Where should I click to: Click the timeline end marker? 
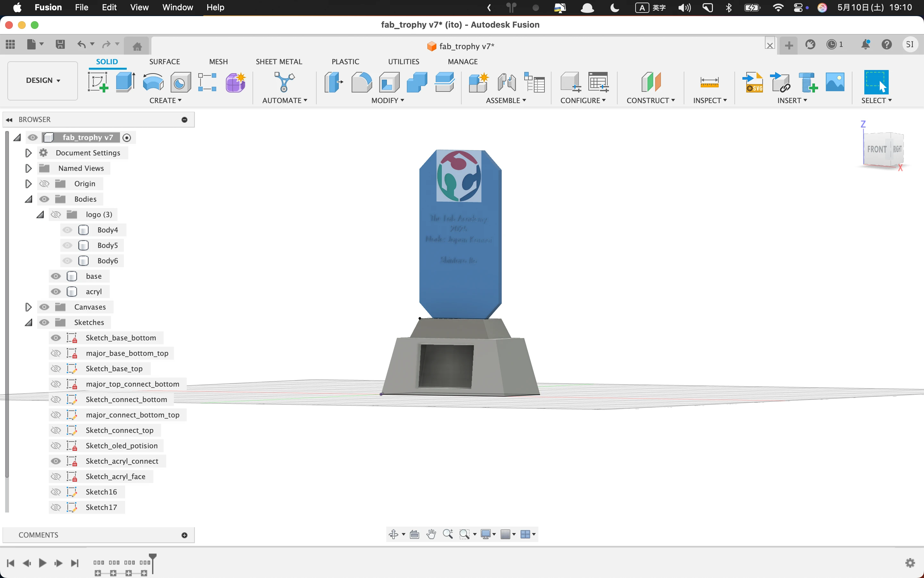tap(153, 564)
